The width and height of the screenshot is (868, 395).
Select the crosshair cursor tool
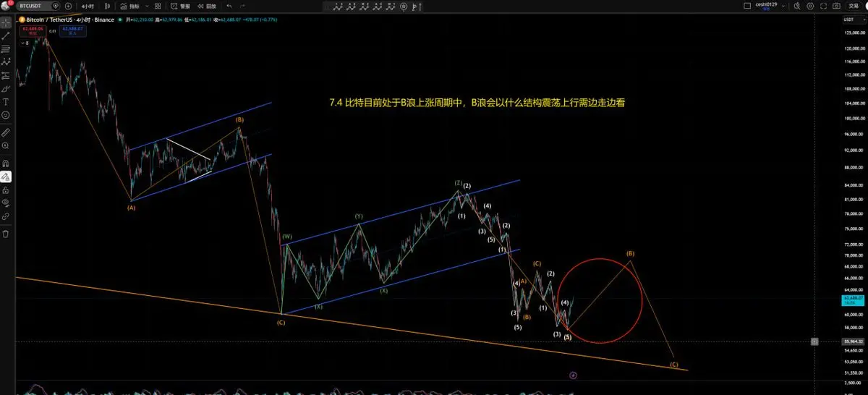(x=6, y=22)
